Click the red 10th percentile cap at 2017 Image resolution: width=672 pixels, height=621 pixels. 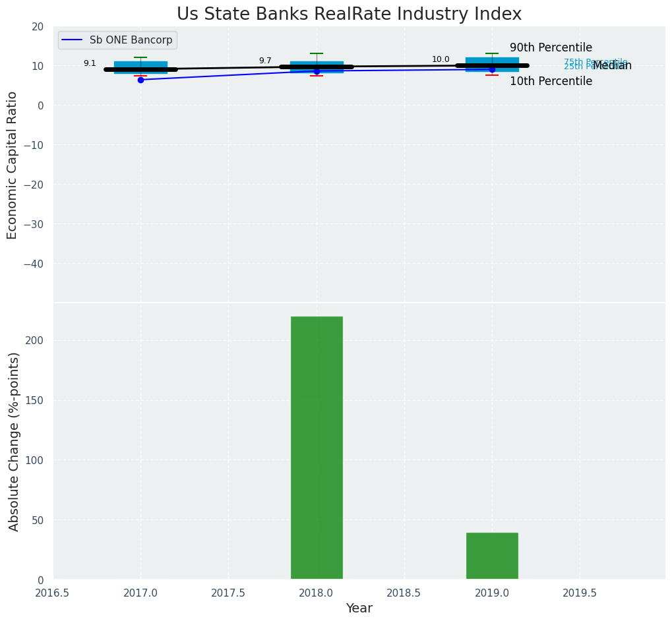[140, 76]
